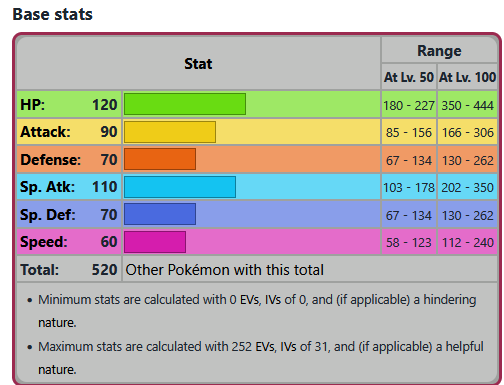Screen dimensions: 504x385
Task: Click the Stat column header
Action: point(198,64)
